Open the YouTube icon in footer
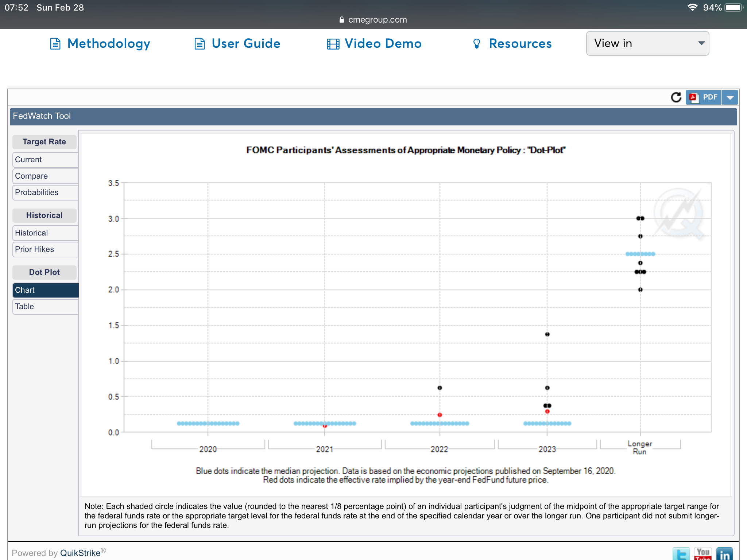Screen dimensions: 747x560 [x=703, y=554]
